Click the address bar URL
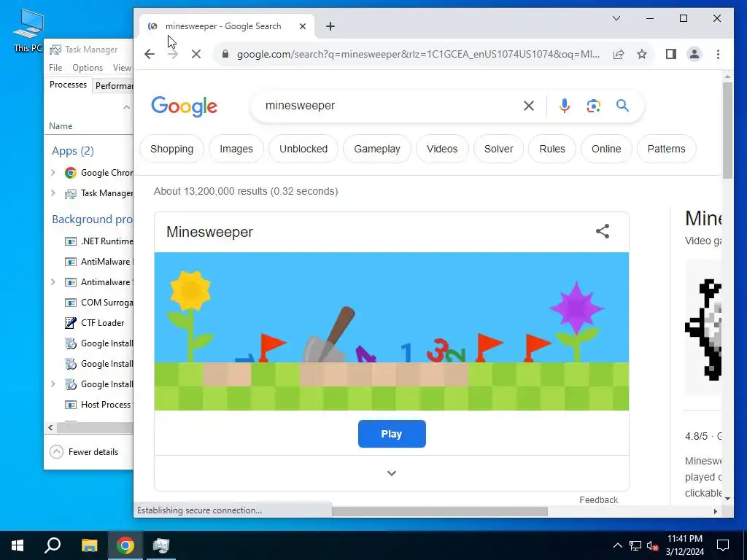The height and width of the screenshot is (560, 747). tap(418, 54)
